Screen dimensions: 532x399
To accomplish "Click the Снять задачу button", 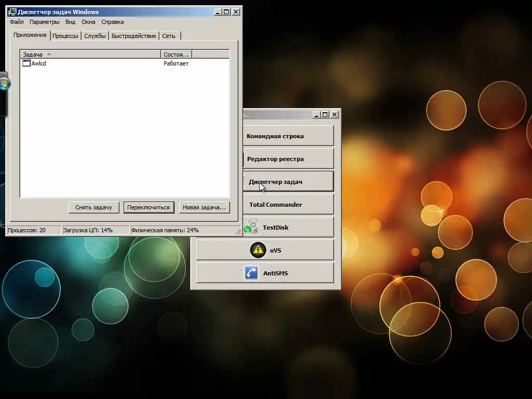I will [x=94, y=207].
